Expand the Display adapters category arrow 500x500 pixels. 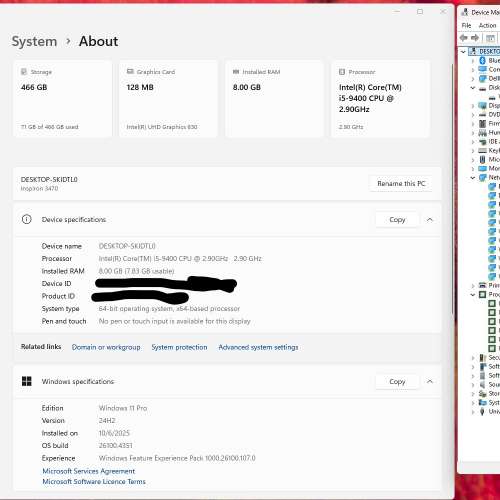[473, 106]
